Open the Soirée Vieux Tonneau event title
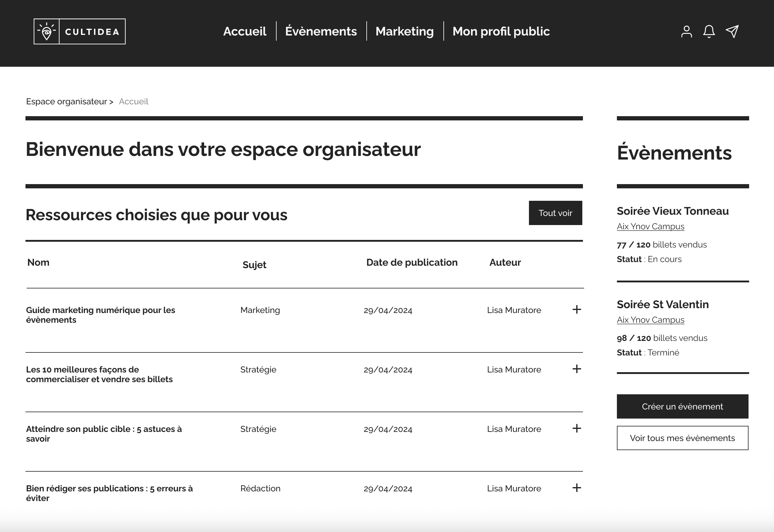Screen dimensions: 774x532 (672, 211)
